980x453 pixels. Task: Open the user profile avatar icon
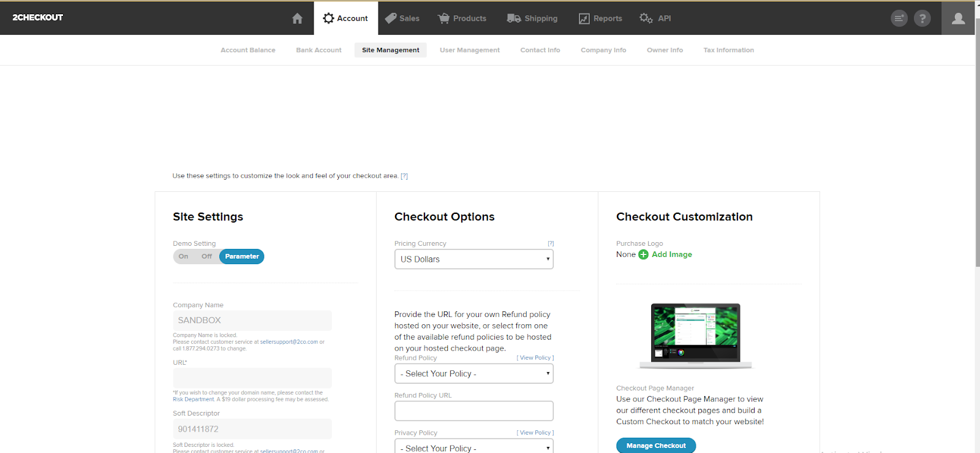(958, 18)
